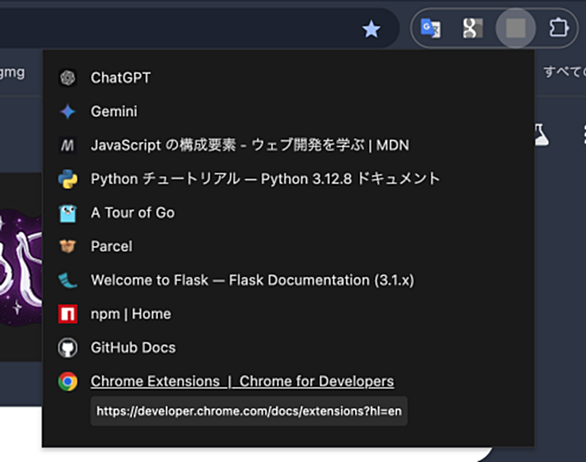Open the Python 3.12.8 tutorial bookmark
Screen dimensions: 586x462
click(x=265, y=179)
